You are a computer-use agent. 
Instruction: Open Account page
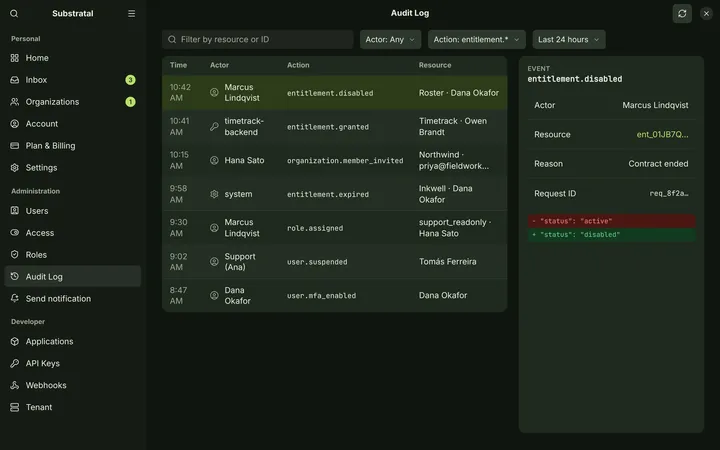click(x=73, y=124)
